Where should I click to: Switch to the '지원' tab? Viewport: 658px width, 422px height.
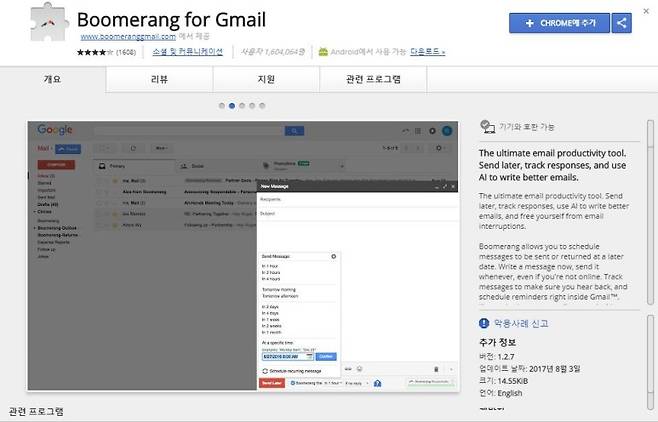[x=266, y=79]
